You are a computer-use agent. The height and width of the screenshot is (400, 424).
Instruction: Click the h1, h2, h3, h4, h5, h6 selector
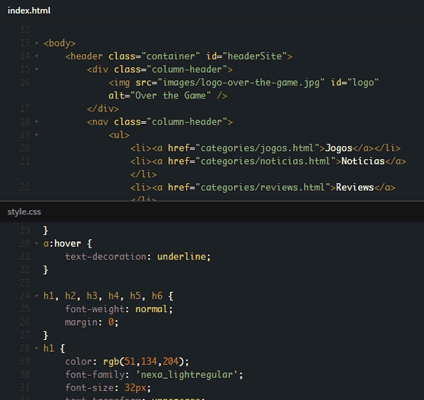pos(103,296)
